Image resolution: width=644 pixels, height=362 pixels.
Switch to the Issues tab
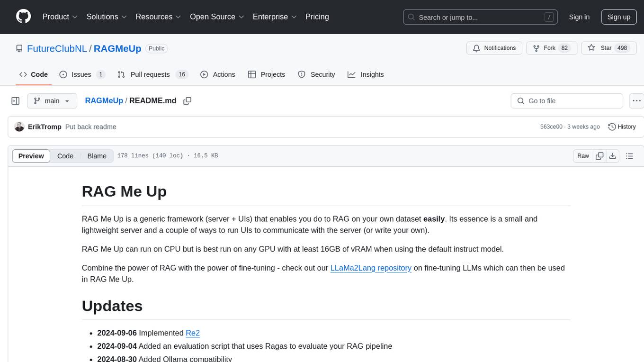click(82, 74)
